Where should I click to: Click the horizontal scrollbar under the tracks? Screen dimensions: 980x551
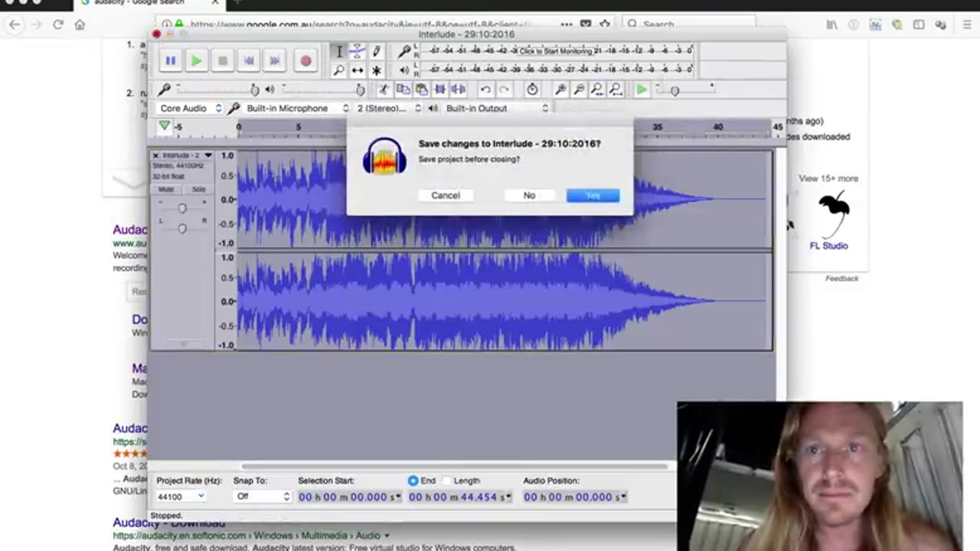click(456, 466)
